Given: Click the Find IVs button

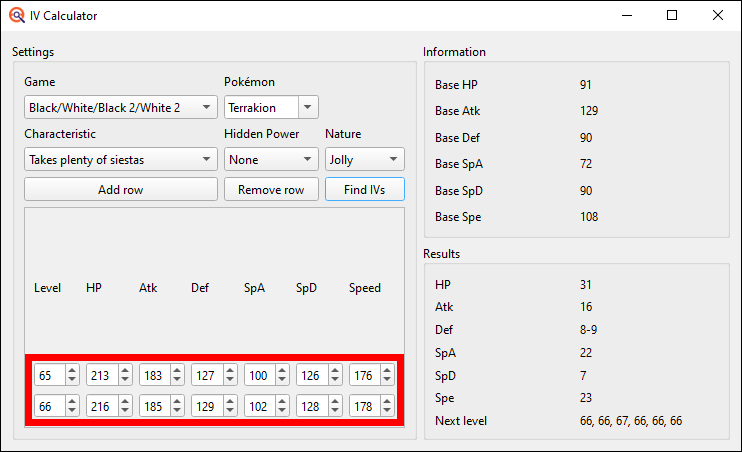Looking at the screenshot, I should click(x=364, y=190).
